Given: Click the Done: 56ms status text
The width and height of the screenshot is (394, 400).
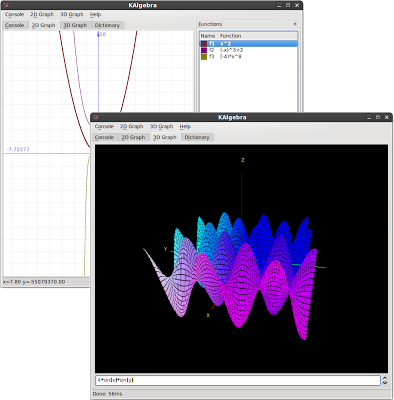Looking at the screenshot, I should click(107, 394).
